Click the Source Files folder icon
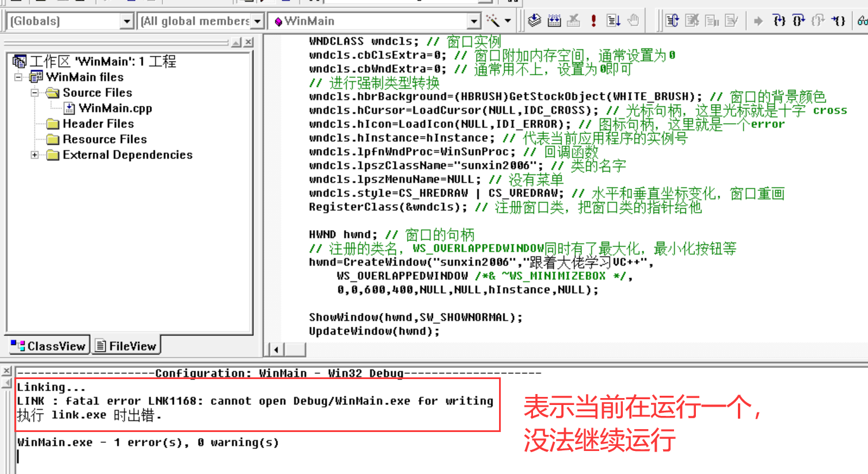Image resolution: width=868 pixels, height=474 pixels. [x=53, y=93]
